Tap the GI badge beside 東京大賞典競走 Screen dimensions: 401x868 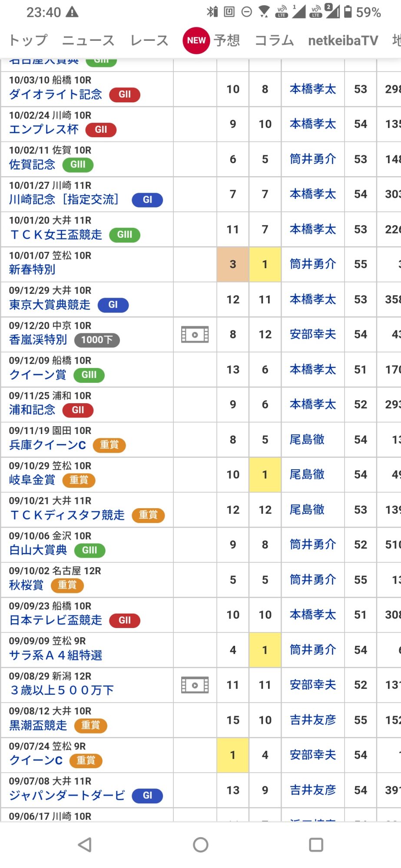click(x=113, y=305)
